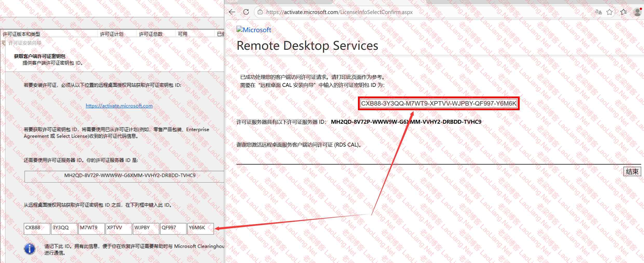Focus the first key box CXB88
The image size is (644, 263).
(37, 229)
